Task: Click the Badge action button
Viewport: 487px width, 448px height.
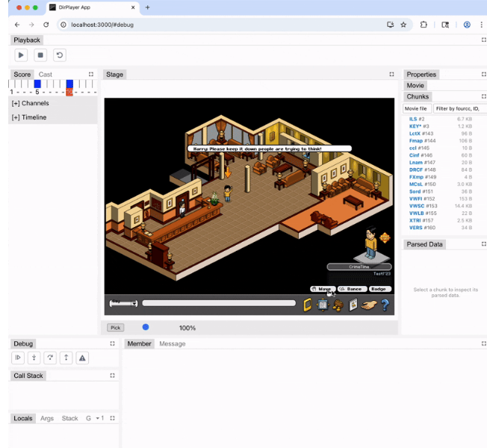Action: (x=379, y=289)
